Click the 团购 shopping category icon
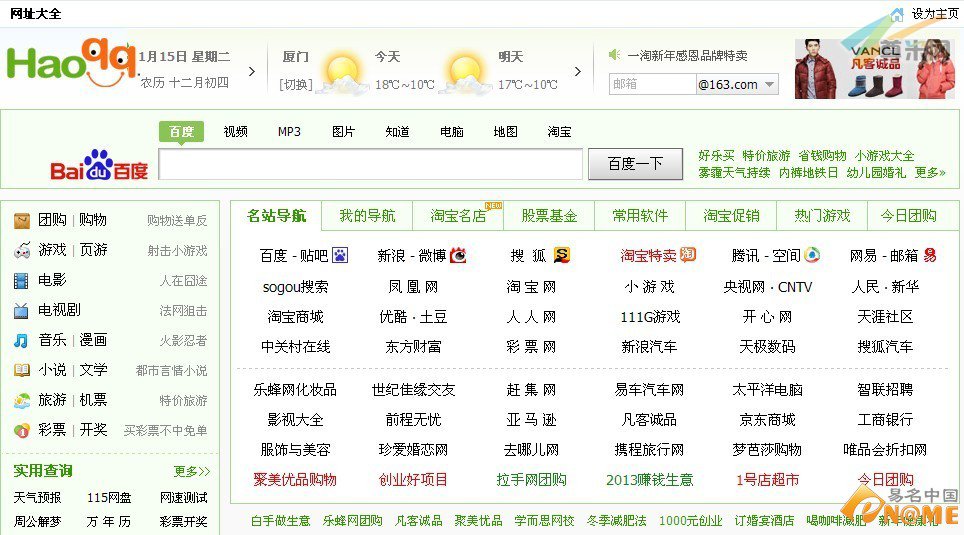This screenshot has height=535, width=964. tap(22, 220)
